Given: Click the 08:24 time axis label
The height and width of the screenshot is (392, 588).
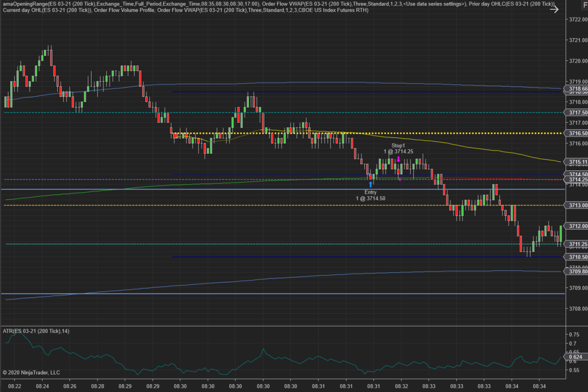Looking at the screenshot, I should [x=42, y=386].
